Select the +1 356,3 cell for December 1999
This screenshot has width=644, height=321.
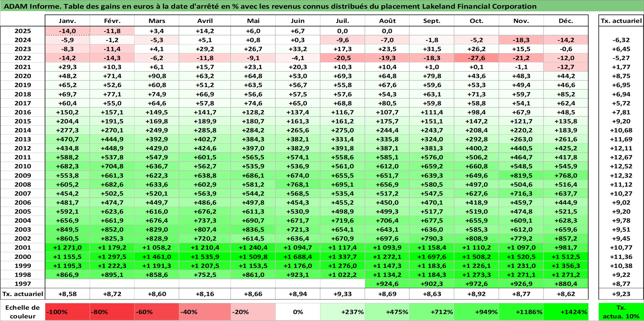[566, 266]
